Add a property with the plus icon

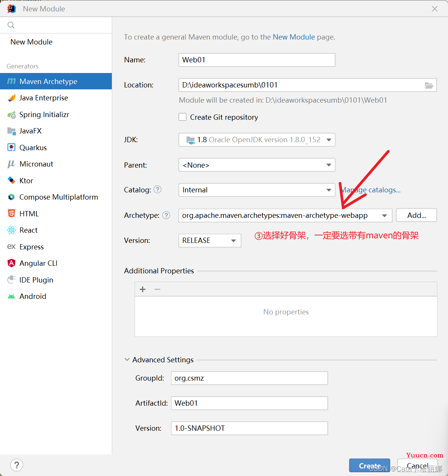(143, 289)
